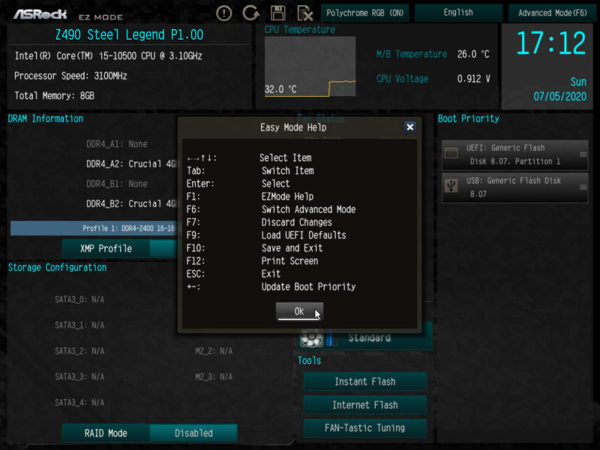600x450 pixels.
Task: Click the Update Boot Priority help line
Action: coord(271,287)
